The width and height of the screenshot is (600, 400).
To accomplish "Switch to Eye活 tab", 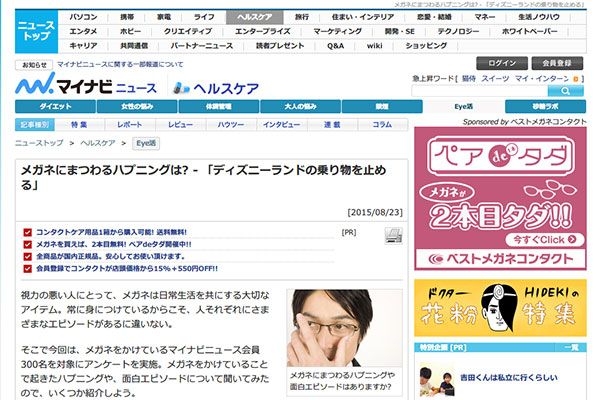I will coord(463,106).
